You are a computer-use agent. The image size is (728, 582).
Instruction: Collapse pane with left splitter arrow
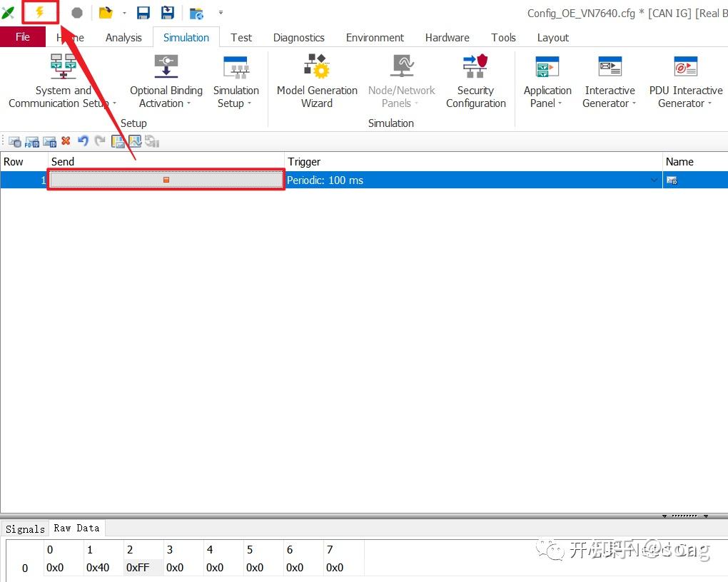click(x=664, y=516)
